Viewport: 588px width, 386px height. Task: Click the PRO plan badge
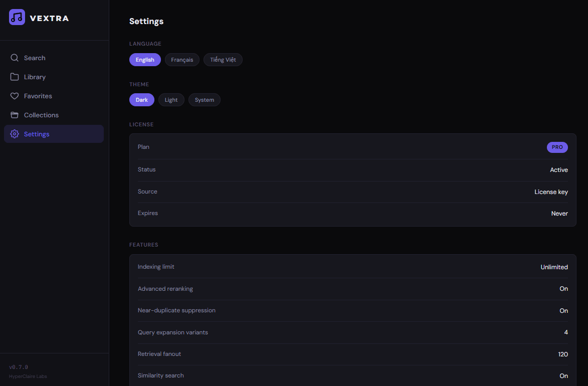point(557,147)
